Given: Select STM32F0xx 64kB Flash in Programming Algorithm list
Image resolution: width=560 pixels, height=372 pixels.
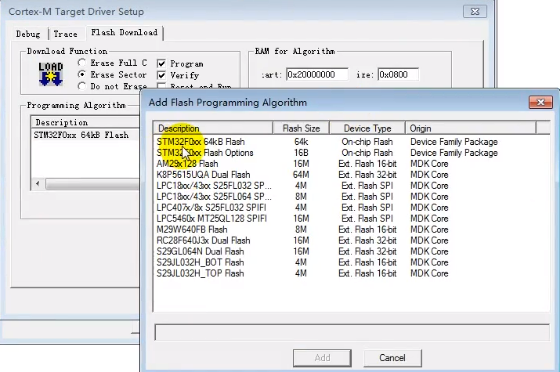Looking at the screenshot, I should (86, 135).
